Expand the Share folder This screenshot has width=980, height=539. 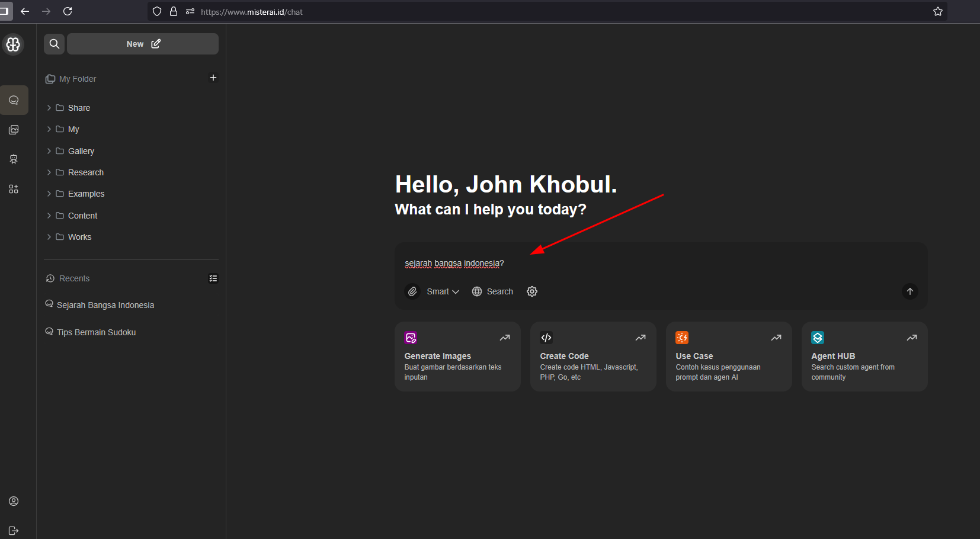[x=49, y=108]
